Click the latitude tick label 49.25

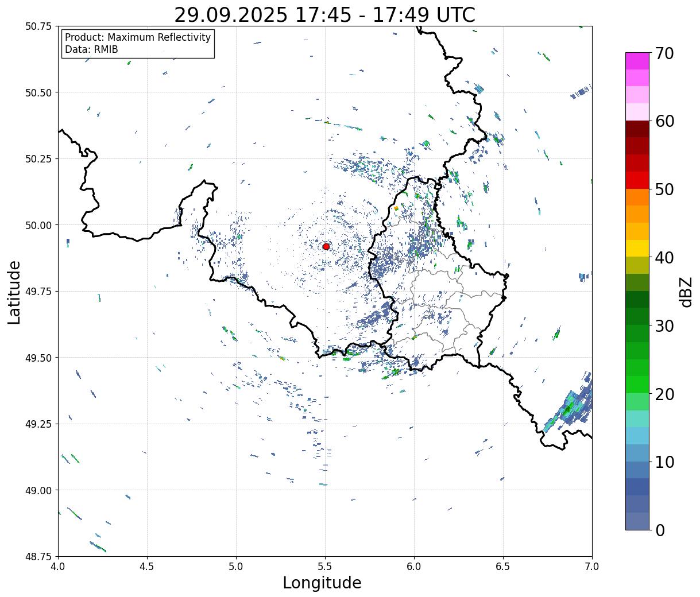pyautogui.click(x=38, y=424)
